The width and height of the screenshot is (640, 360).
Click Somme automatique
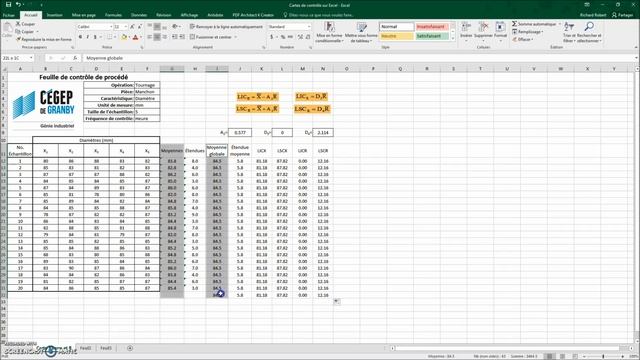535,24
